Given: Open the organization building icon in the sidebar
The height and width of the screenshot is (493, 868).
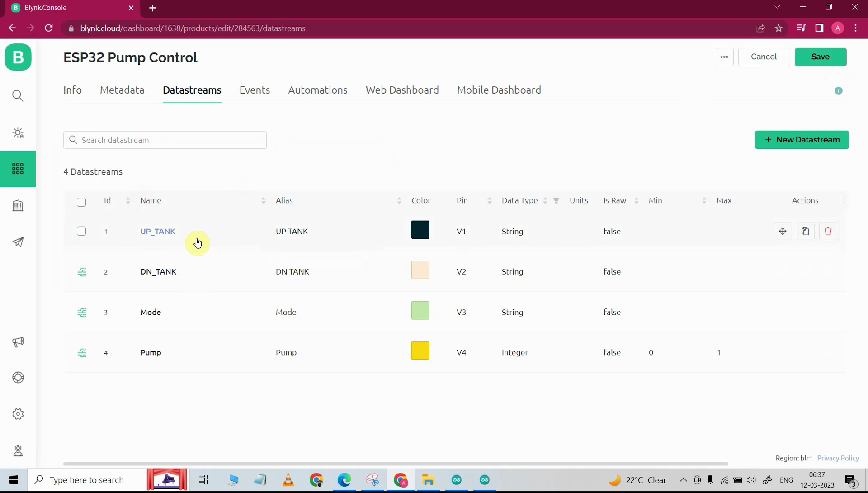Looking at the screenshot, I should 18,206.
